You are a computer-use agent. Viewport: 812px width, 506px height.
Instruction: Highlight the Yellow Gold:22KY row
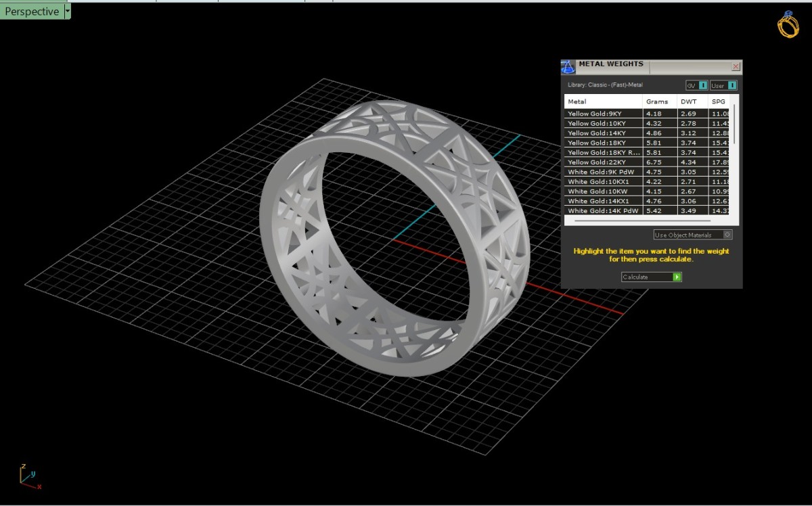coord(602,162)
